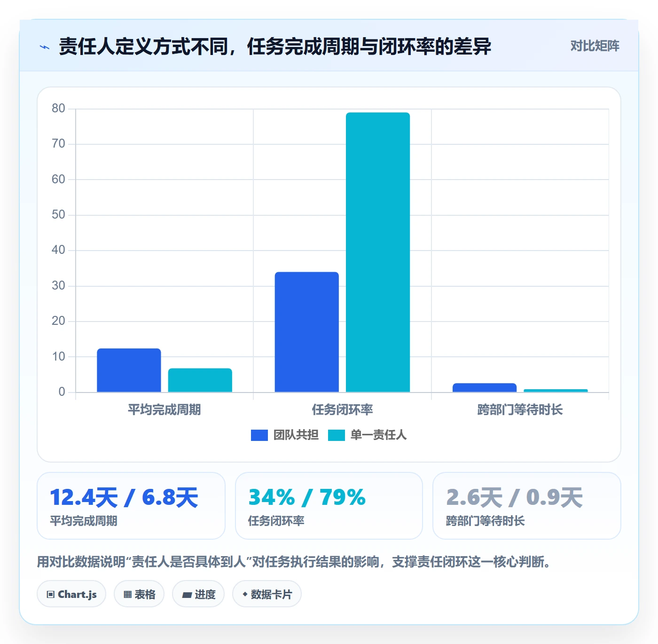
Task: Click the 跨部门等待时长 x-axis label
Action: [x=520, y=410]
